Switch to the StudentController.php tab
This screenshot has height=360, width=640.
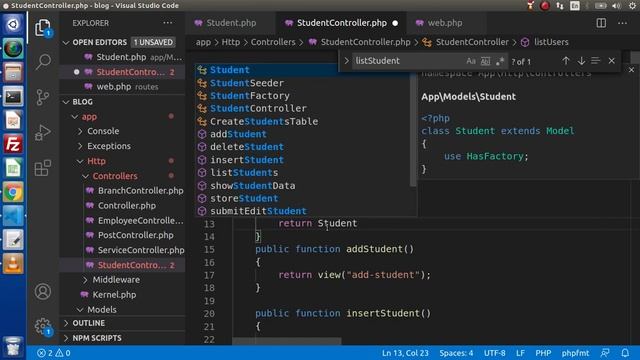(342, 23)
